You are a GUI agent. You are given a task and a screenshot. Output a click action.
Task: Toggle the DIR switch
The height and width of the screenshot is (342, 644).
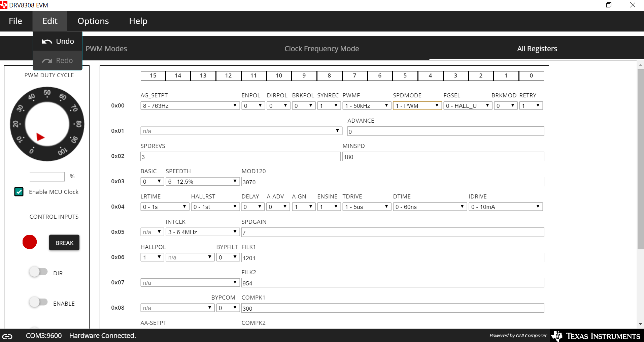coord(38,272)
